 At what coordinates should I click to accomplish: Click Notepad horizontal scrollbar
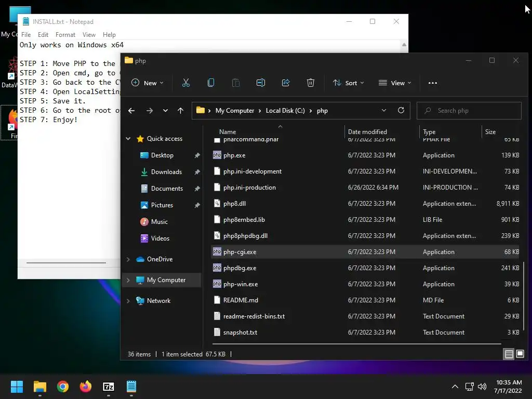(x=66, y=262)
